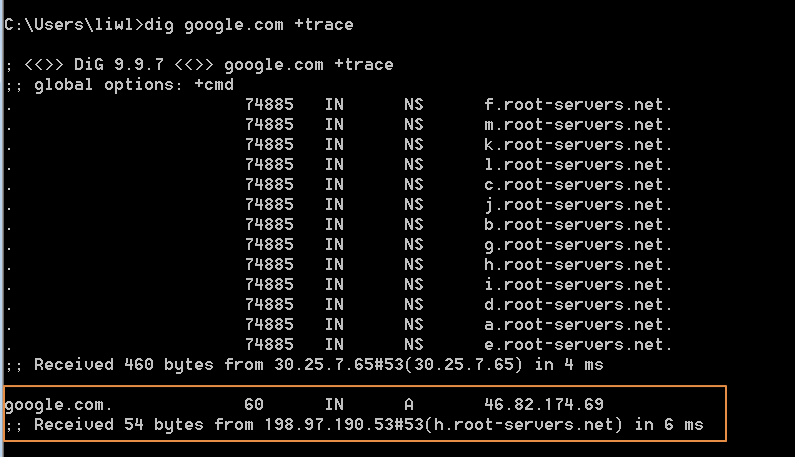Click the DiG 9.9.7 version header line
Image resolution: width=795 pixels, height=457 pixels.
click(200, 64)
